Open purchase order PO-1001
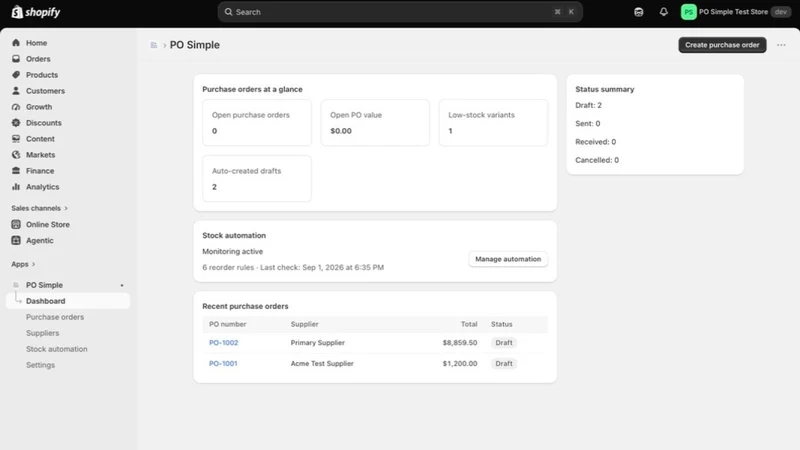Image resolution: width=800 pixels, height=450 pixels. tap(223, 364)
